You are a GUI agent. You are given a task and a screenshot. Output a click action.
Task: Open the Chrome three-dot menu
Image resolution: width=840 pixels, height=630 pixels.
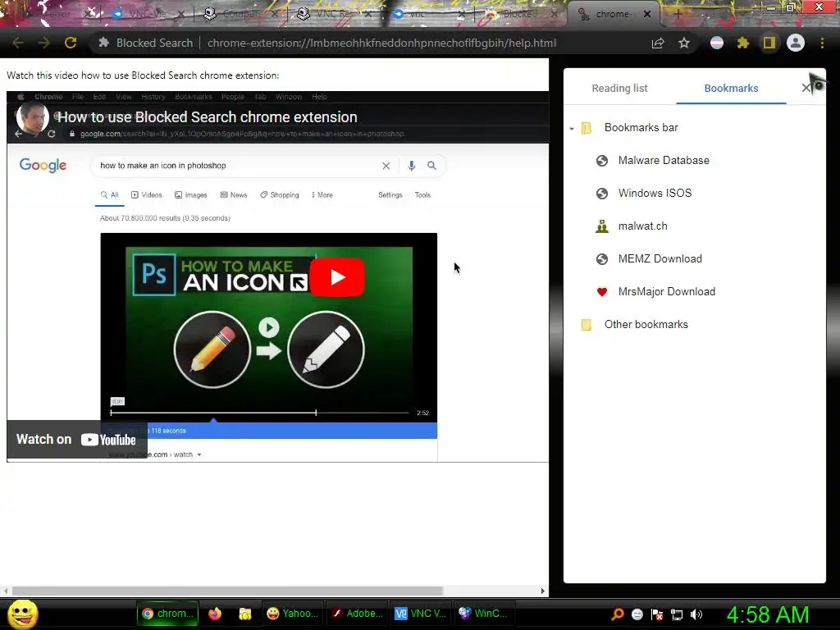pyautogui.click(x=822, y=43)
